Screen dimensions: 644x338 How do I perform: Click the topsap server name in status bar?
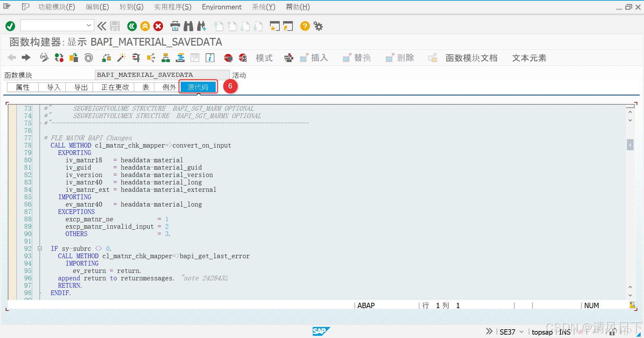542,332
